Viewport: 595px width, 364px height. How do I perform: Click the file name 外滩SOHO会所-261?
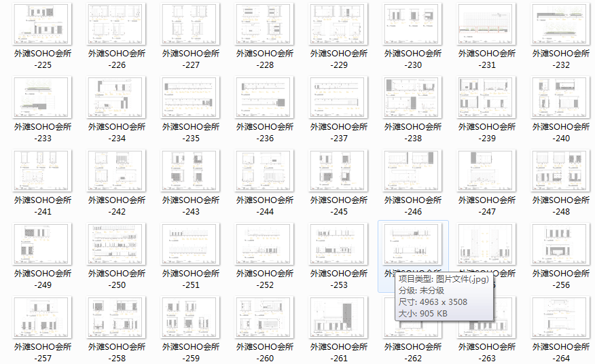pos(339,352)
